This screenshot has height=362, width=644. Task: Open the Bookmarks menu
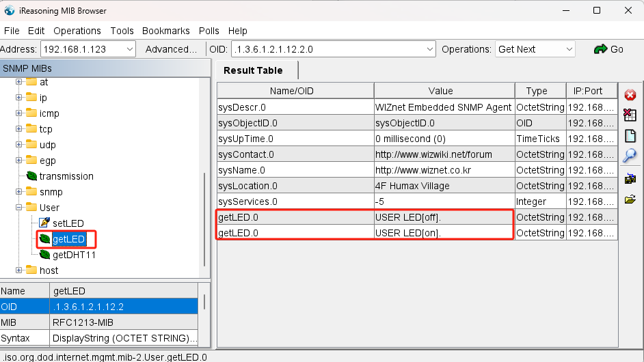coord(165,31)
